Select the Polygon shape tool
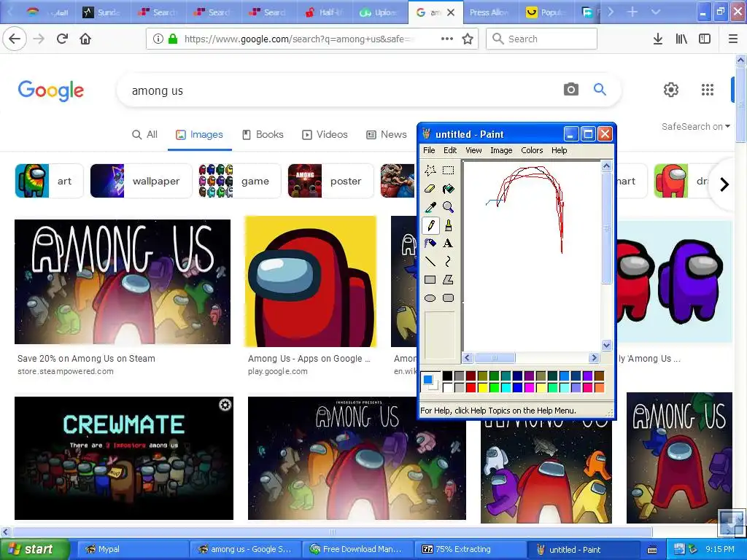The image size is (747, 560). click(x=448, y=279)
